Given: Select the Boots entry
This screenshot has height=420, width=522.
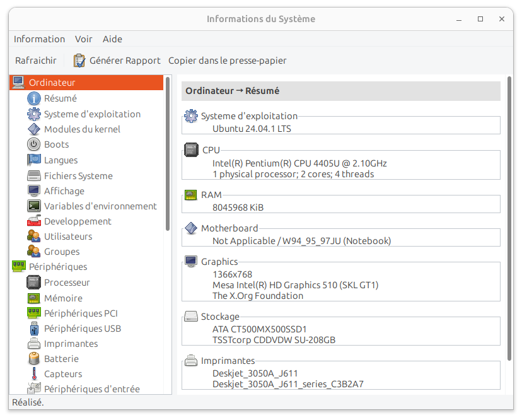Looking at the screenshot, I should (x=57, y=144).
